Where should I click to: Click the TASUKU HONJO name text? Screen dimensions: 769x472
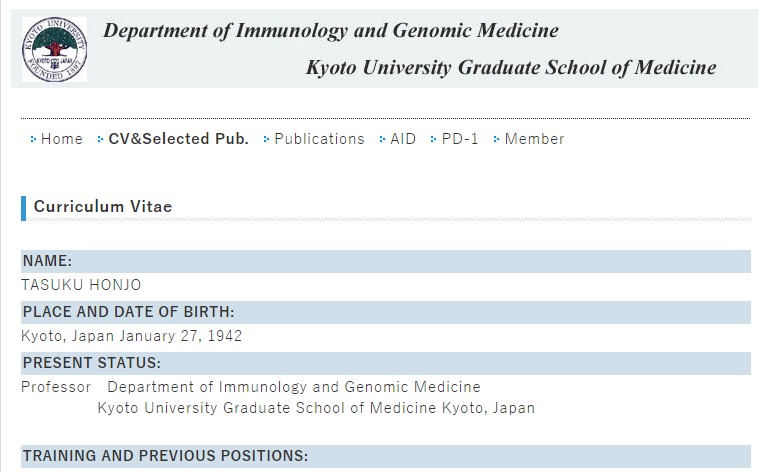point(81,285)
